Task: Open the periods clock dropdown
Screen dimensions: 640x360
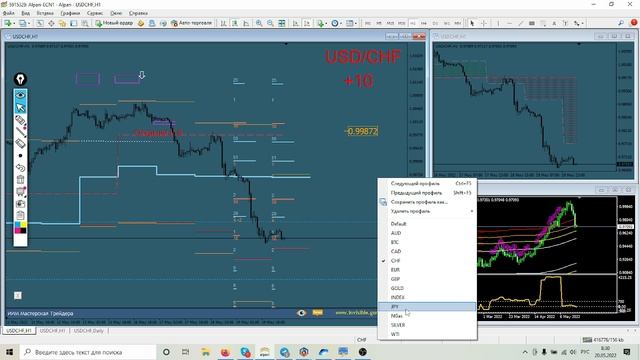Action: (336, 23)
